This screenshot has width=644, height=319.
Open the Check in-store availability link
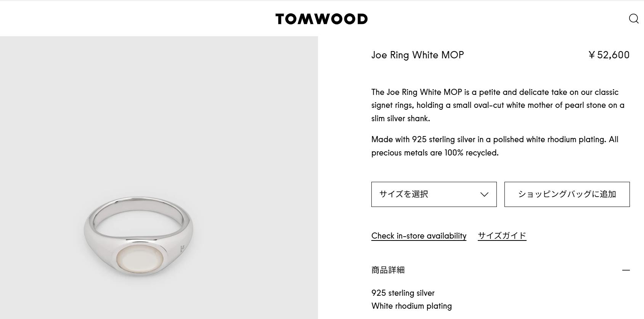point(419,236)
